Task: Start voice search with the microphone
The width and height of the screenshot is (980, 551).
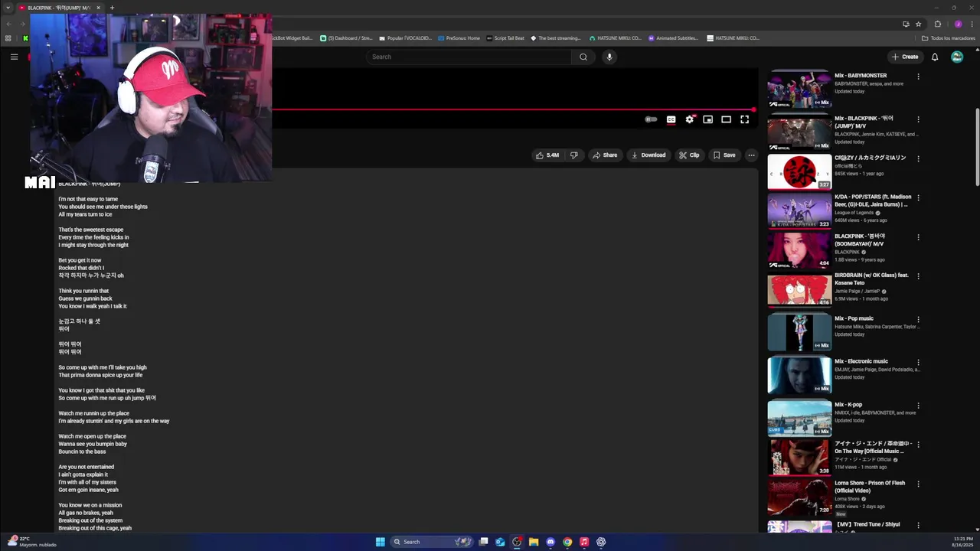Action: click(x=609, y=57)
